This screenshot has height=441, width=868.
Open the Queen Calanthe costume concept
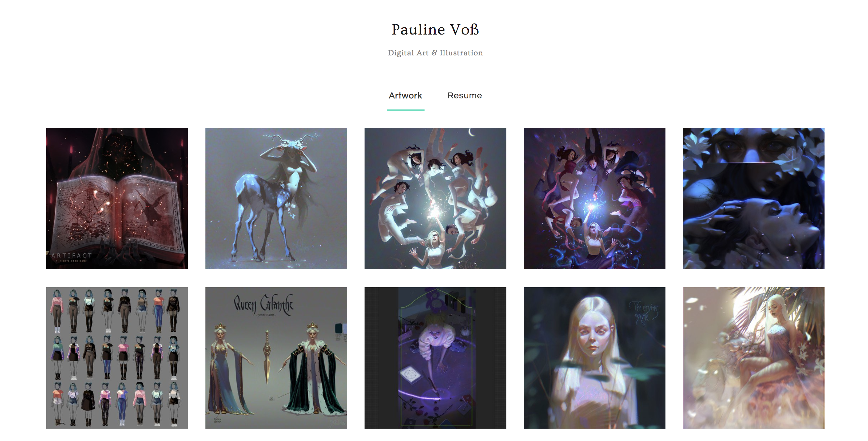276,358
